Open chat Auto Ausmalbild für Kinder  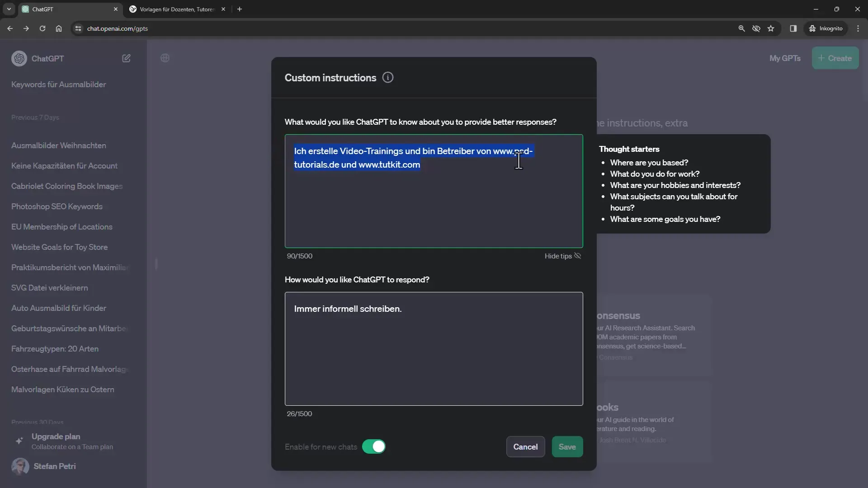[59, 308]
